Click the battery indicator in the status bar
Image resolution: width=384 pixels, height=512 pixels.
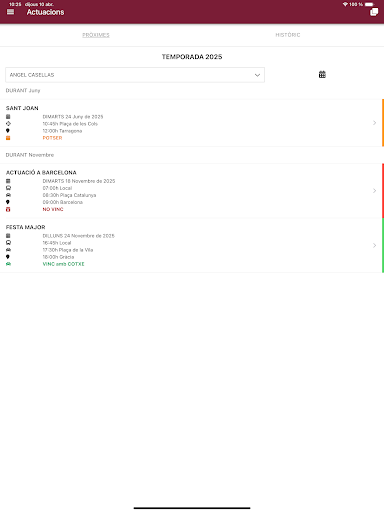(370, 4)
